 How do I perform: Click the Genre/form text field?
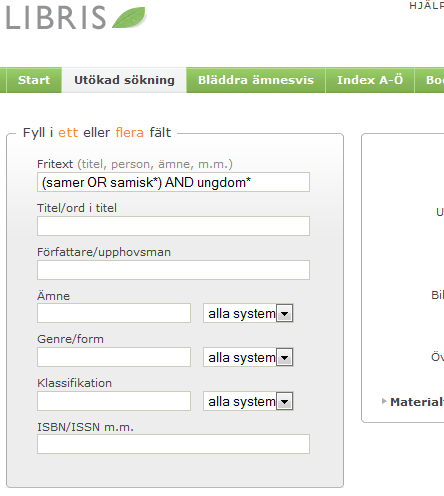click(x=114, y=357)
